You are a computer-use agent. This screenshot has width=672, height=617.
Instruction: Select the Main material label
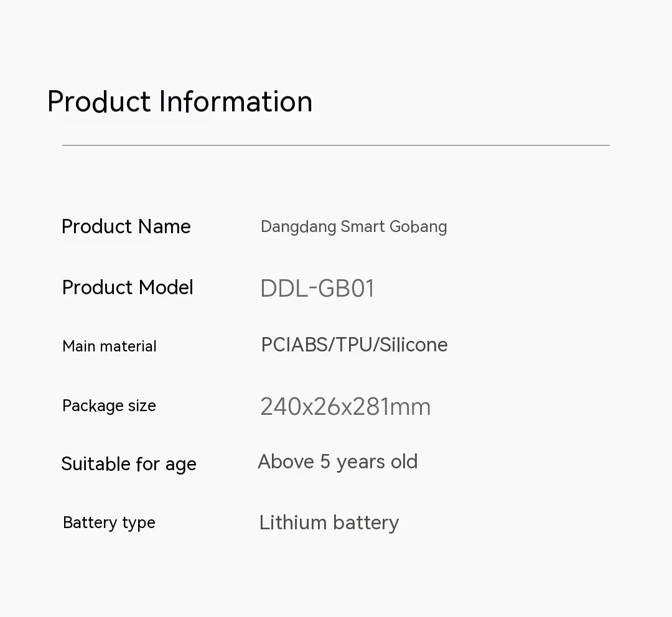point(110,346)
